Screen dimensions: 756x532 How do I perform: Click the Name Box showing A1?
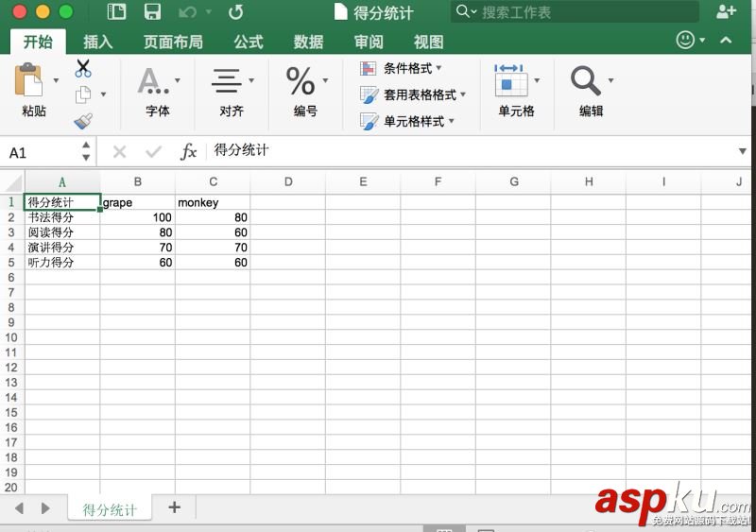[x=41, y=152]
